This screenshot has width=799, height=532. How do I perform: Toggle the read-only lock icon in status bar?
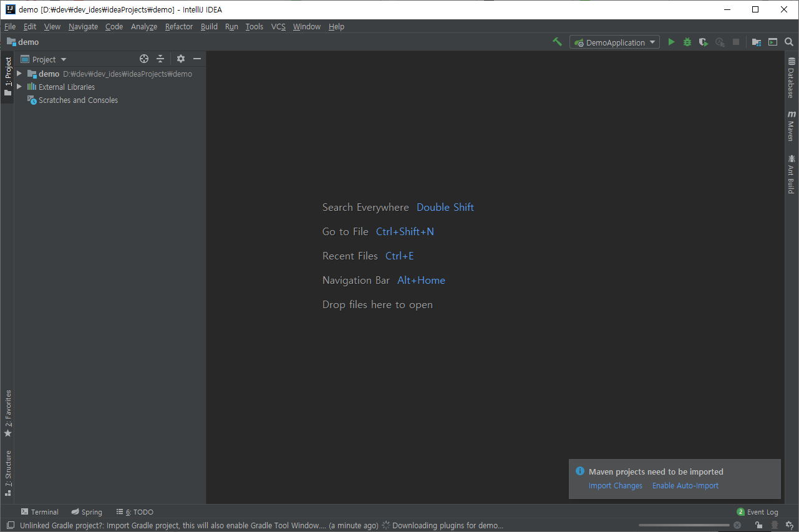pyautogui.click(x=758, y=525)
